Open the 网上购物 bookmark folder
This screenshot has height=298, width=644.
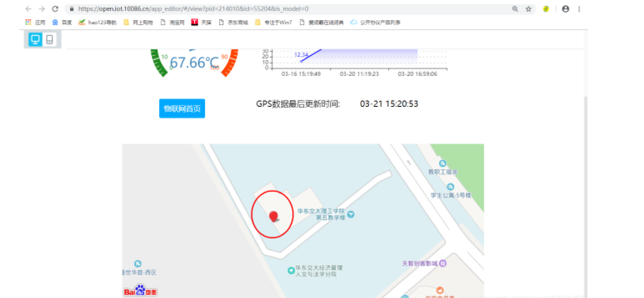coord(138,22)
